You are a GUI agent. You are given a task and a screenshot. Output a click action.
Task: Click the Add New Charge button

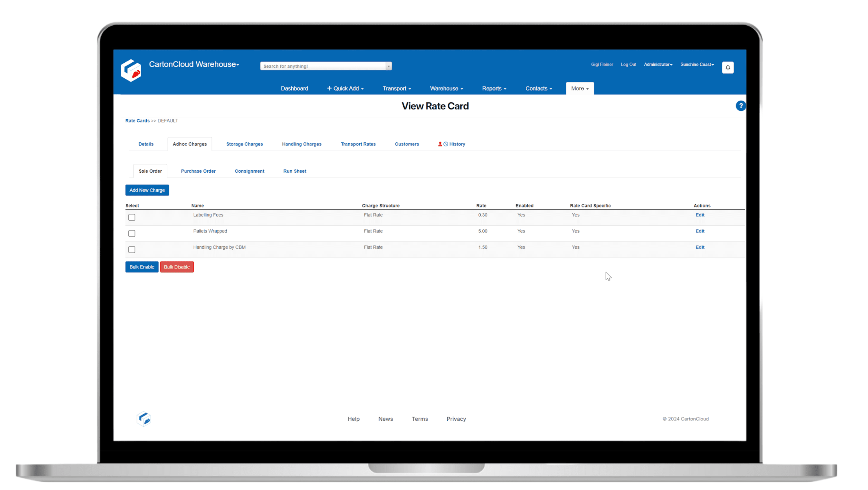pos(147,190)
